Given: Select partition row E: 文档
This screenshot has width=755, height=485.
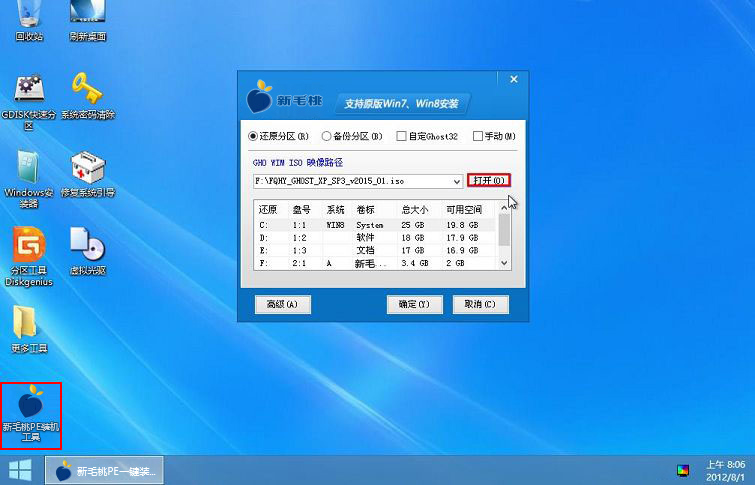Looking at the screenshot, I should 375,250.
